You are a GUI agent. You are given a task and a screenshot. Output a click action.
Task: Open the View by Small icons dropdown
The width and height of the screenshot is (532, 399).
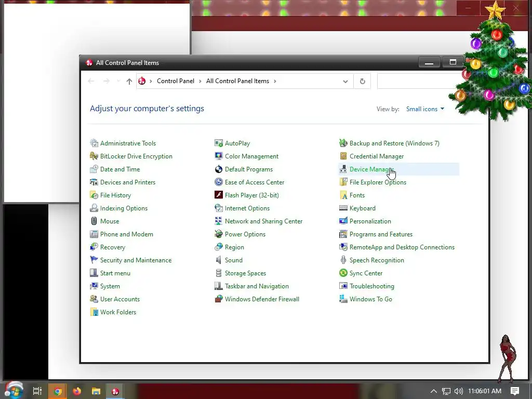click(425, 109)
